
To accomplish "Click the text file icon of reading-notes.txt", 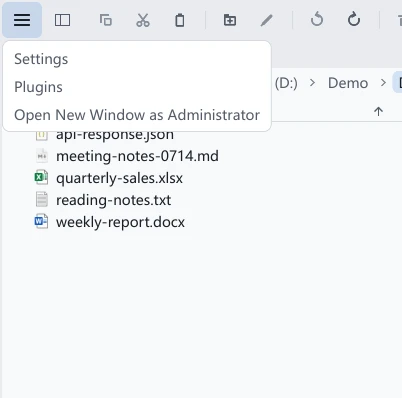I will coord(42,200).
